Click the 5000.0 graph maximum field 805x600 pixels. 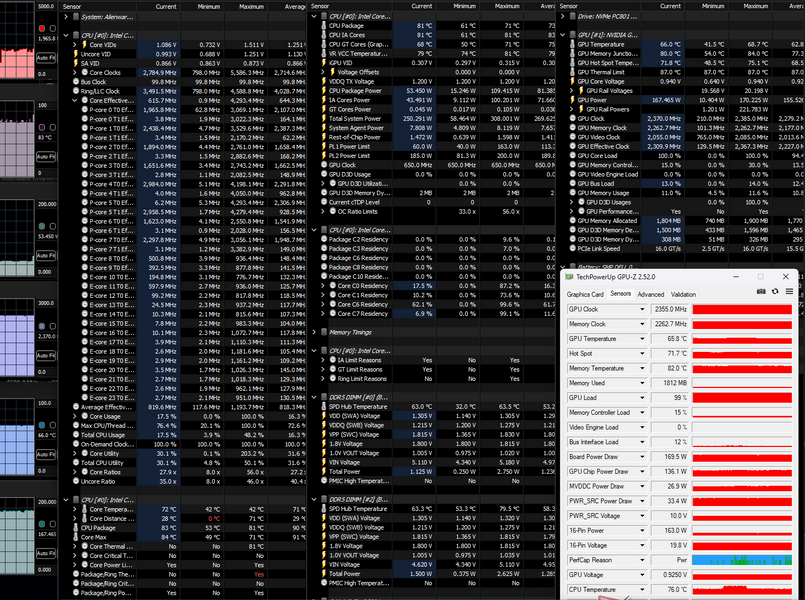[46, 6]
